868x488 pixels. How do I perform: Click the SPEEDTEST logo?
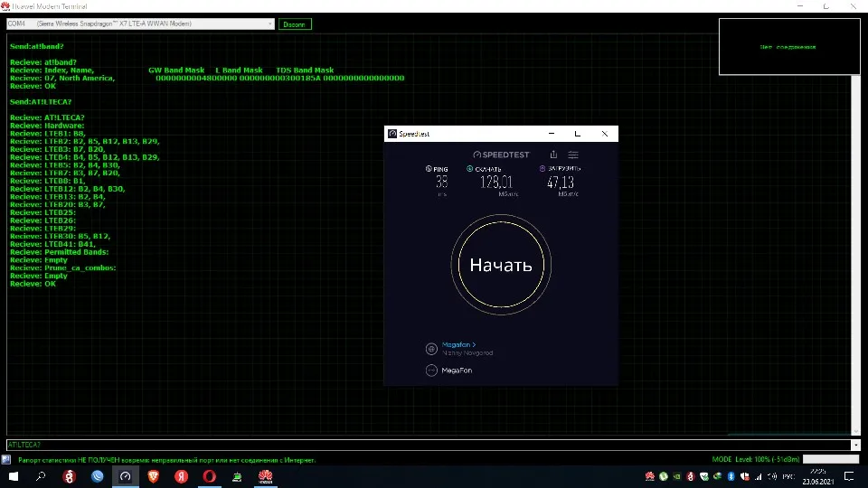click(x=501, y=155)
